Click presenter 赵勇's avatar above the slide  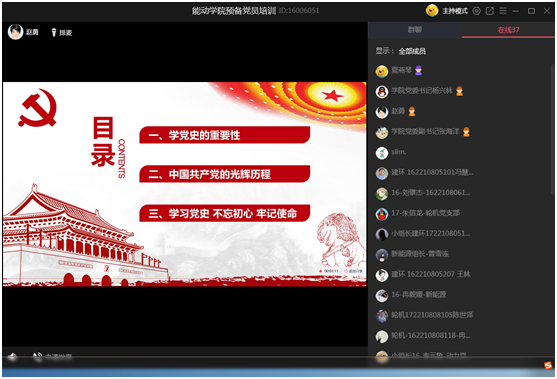[x=15, y=32]
